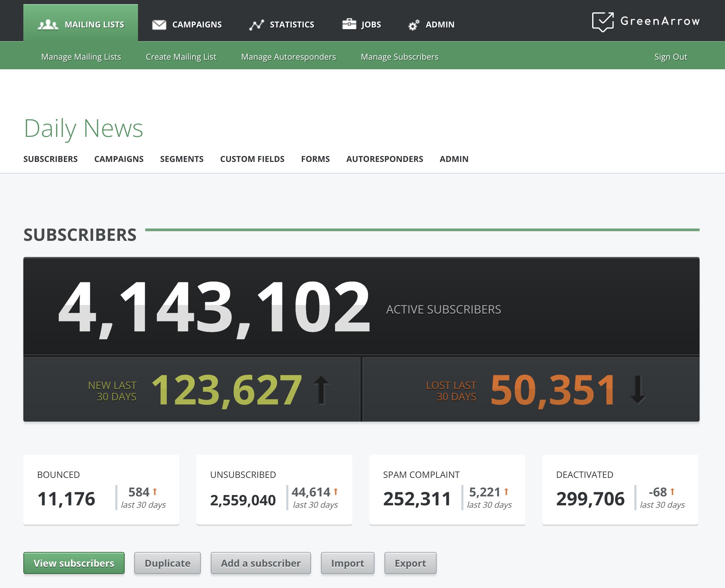Open the Autoresponders list tab
Viewport: 725px width, 588px height.
pos(384,159)
